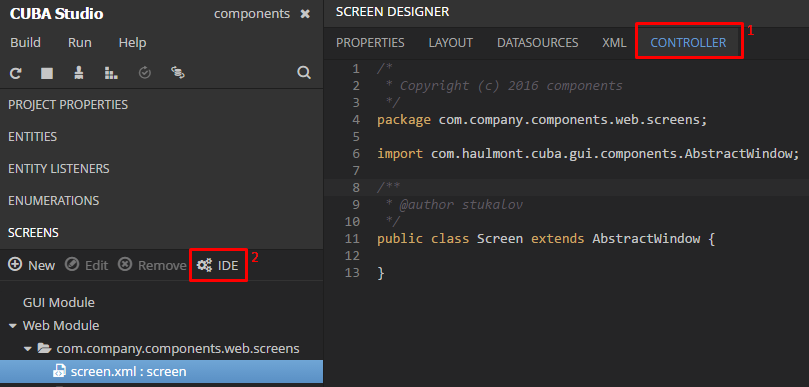This screenshot has height=387, width=809.
Task: Open the screen in the IDE
Action: pos(218,265)
